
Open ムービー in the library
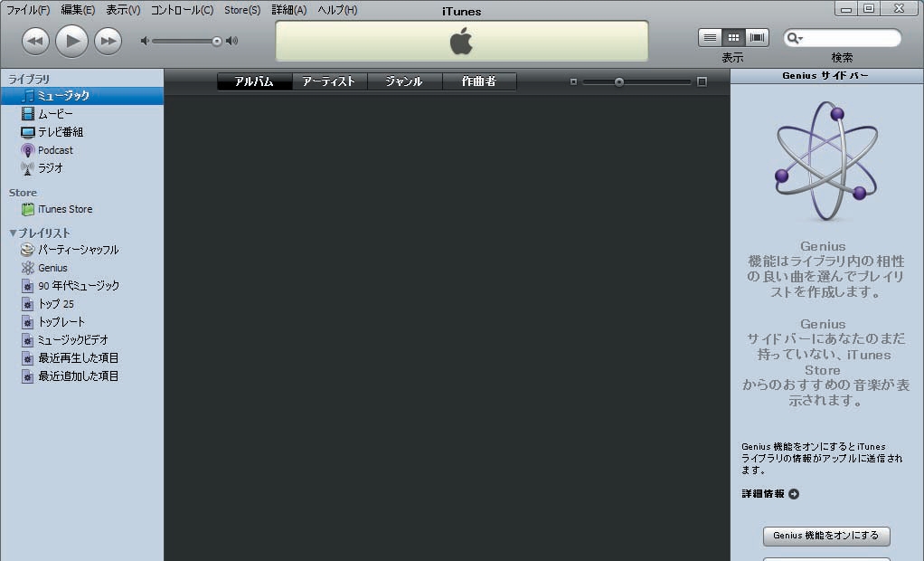[82, 113]
